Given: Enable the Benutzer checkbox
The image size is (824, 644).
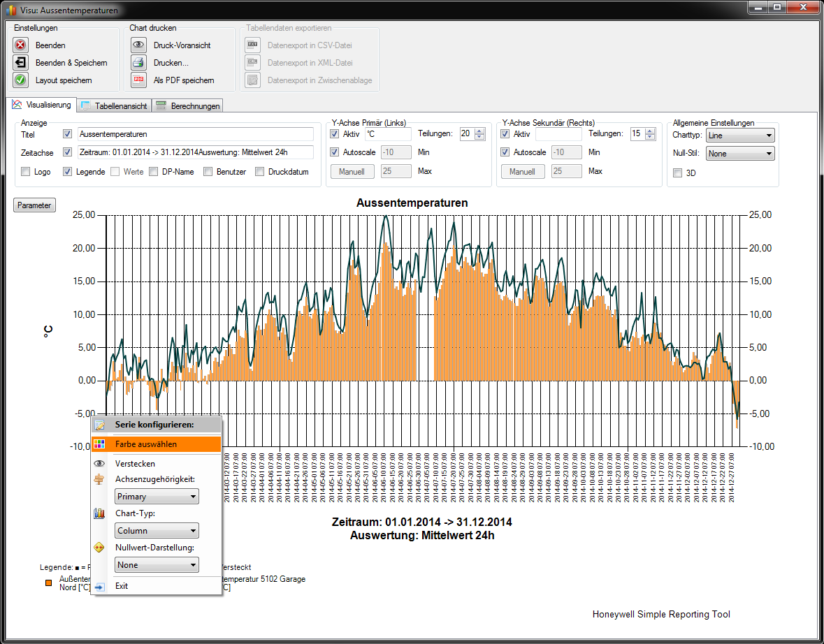Looking at the screenshot, I should pyautogui.click(x=208, y=171).
